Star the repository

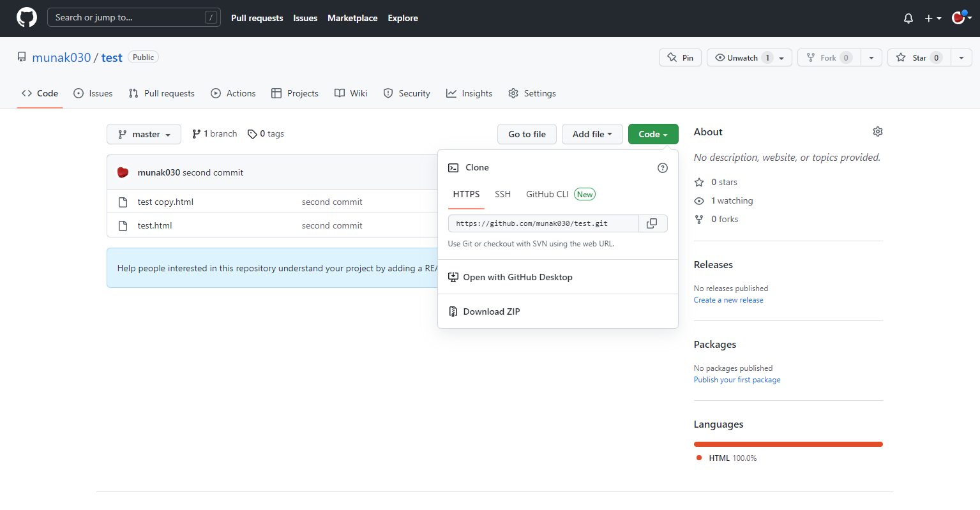coord(919,57)
